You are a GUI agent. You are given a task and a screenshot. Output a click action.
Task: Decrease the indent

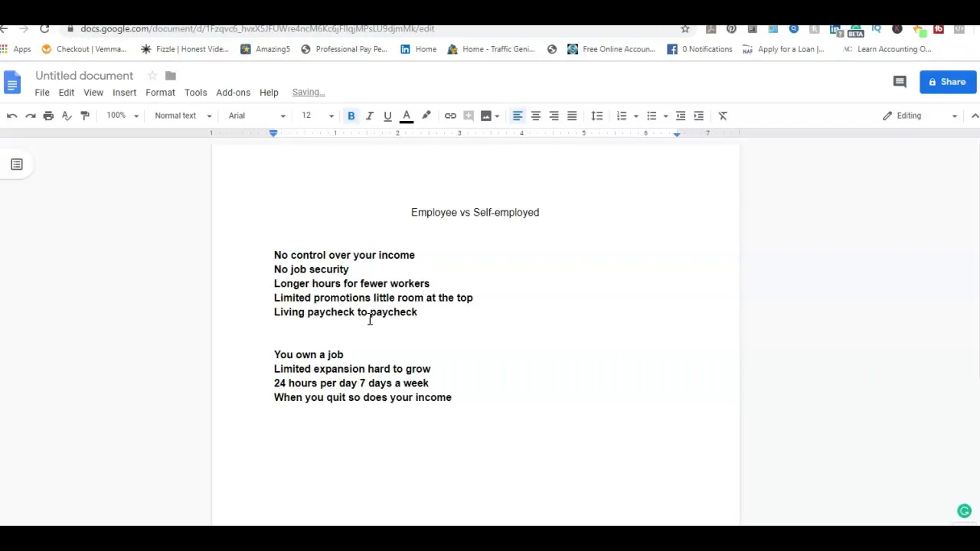[x=681, y=116]
